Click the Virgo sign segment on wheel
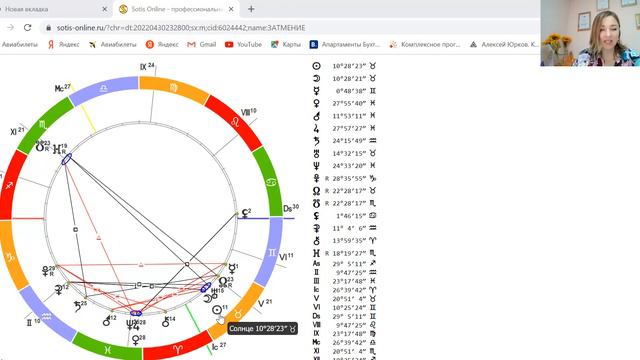This screenshot has width=640, height=360. click(174, 88)
